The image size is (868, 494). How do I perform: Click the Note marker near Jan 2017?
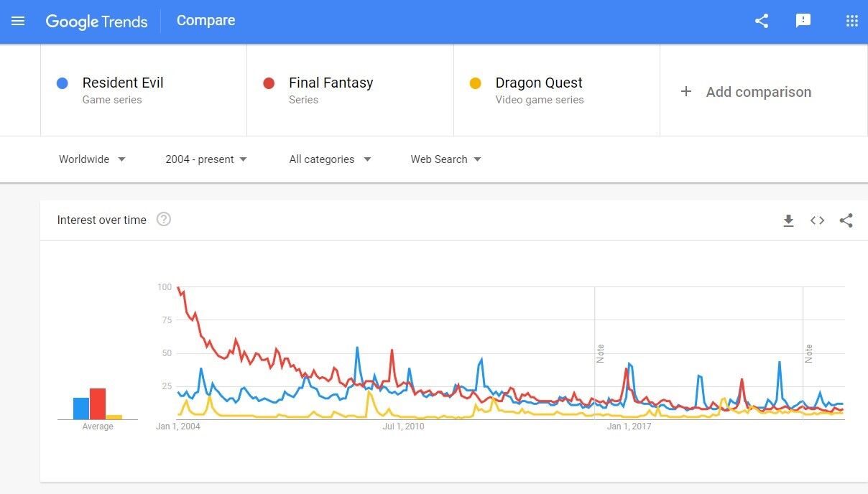point(600,353)
